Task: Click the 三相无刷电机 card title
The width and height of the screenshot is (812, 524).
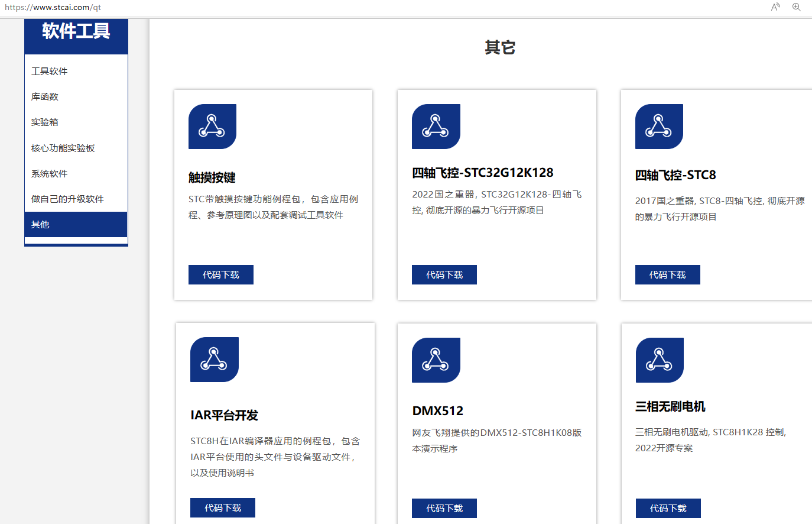Action: [670, 406]
